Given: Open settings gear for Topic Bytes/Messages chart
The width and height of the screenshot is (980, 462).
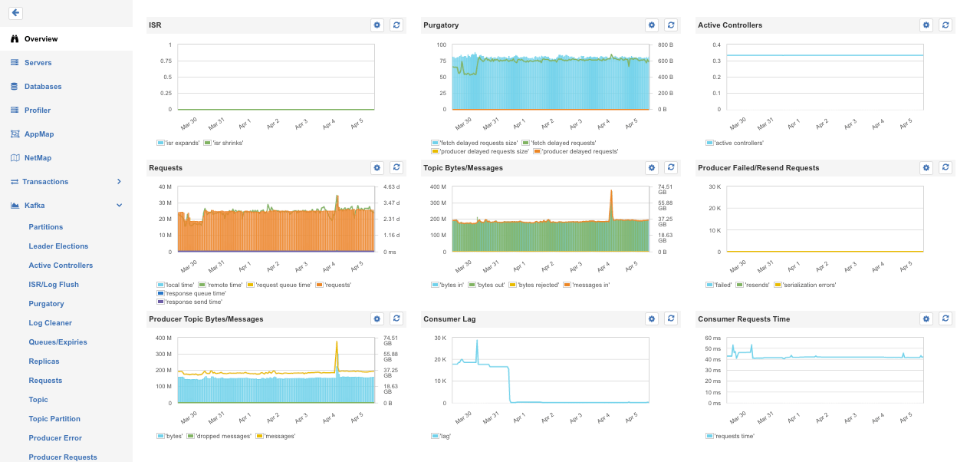Looking at the screenshot, I should point(651,167).
